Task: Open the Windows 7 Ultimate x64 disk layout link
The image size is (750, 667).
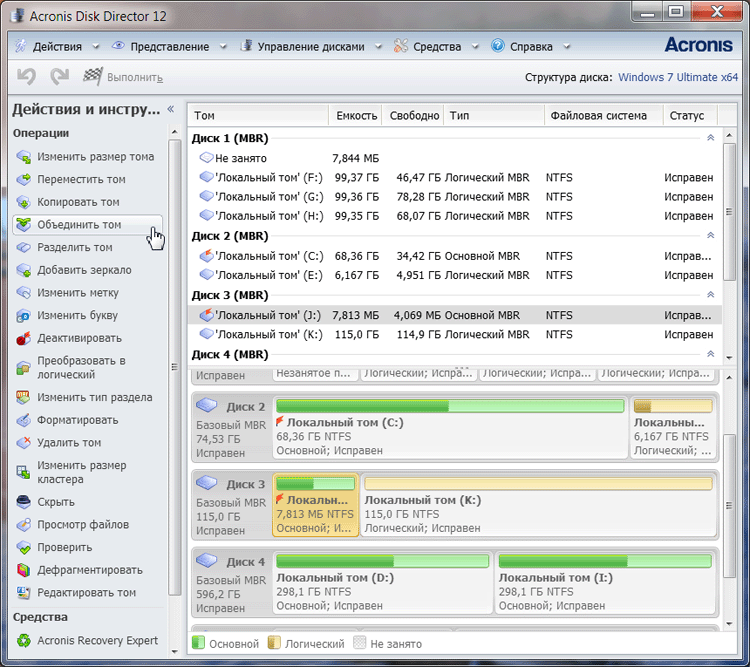Action: point(678,77)
